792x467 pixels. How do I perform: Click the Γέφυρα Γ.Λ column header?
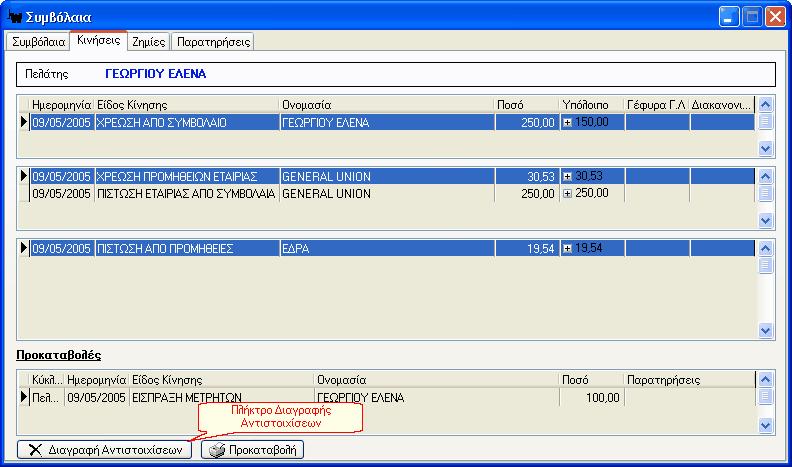(x=657, y=105)
